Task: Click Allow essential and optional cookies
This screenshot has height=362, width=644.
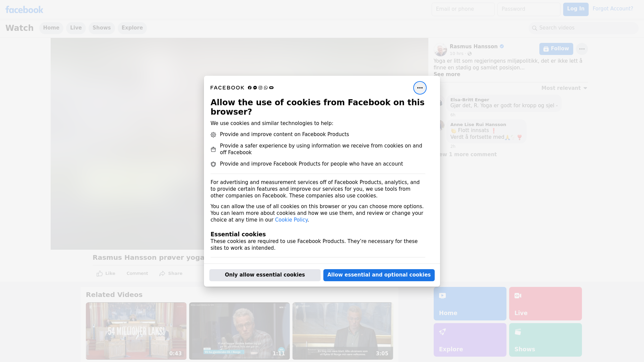Action: pos(379,275)
